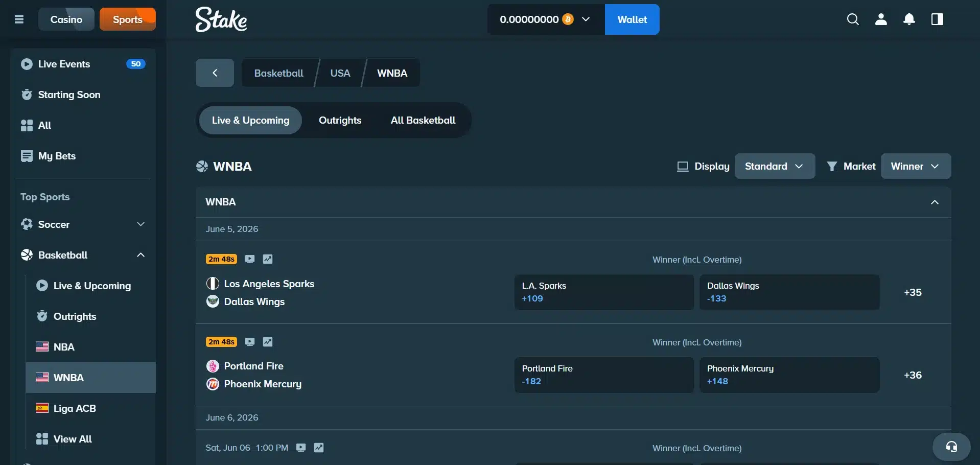This screenshot has height=465, width=980.
Task: Collapse the WNBA events section
Action: click(935, 202)
